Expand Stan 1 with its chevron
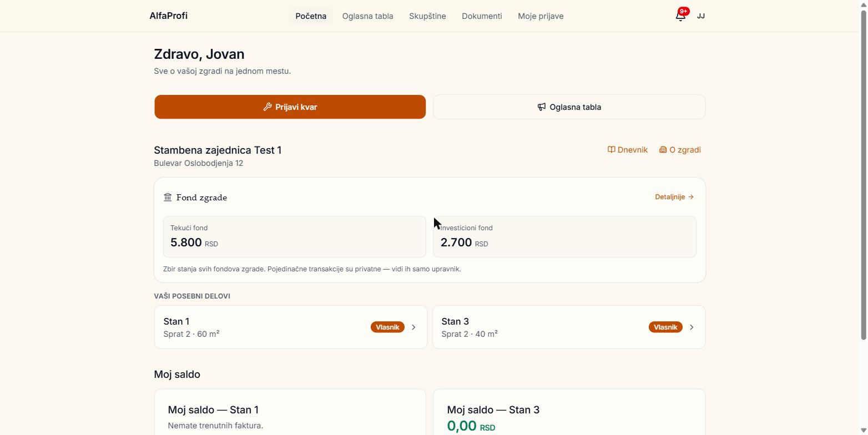The image size is (868, 435). pos(413,327)
